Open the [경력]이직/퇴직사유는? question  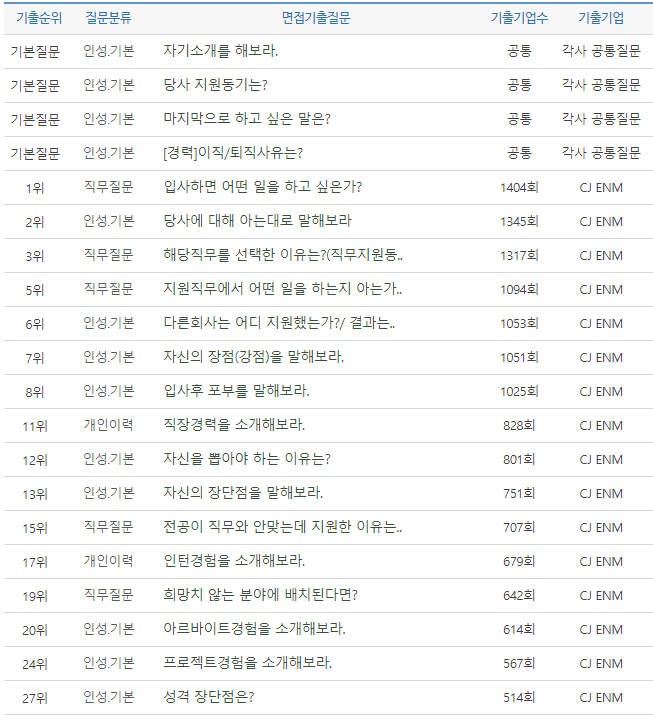pyautogui.click(x=233, y=153)
